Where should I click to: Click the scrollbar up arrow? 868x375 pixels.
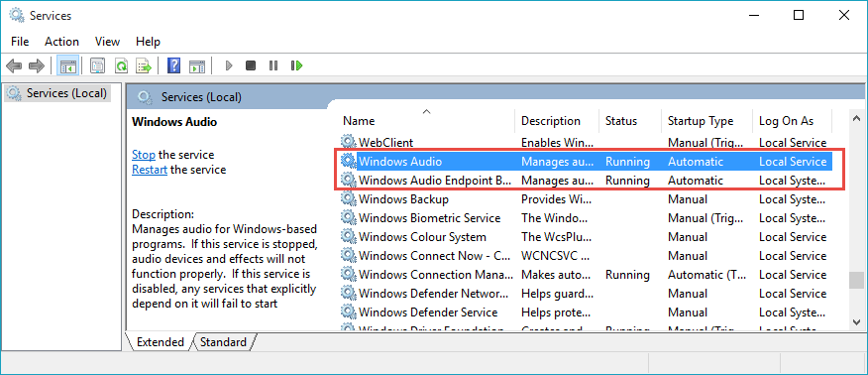856,118
